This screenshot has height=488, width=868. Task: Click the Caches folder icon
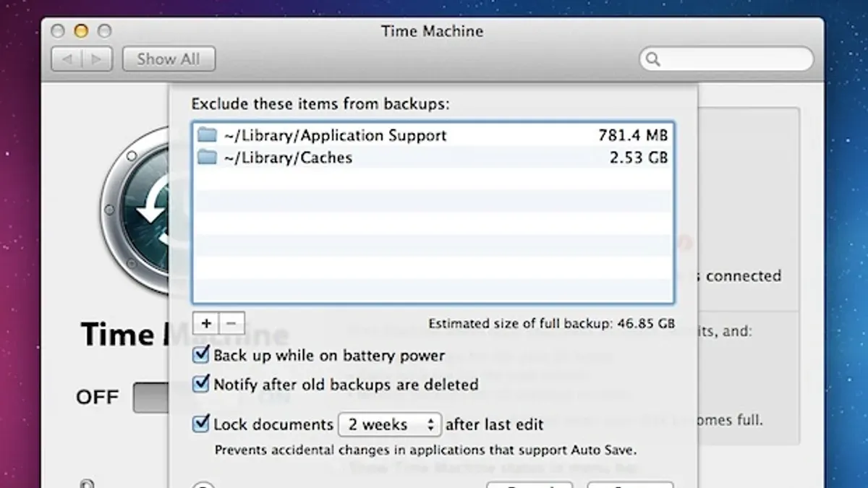(x=208, y=158)
